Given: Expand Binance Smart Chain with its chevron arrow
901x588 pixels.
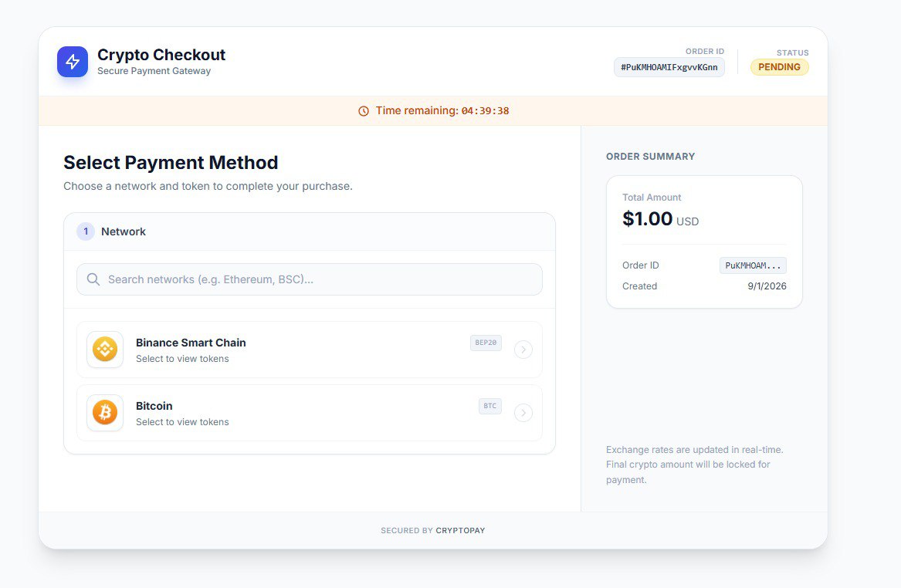Looking at the screenshot, I should point(523,350).
